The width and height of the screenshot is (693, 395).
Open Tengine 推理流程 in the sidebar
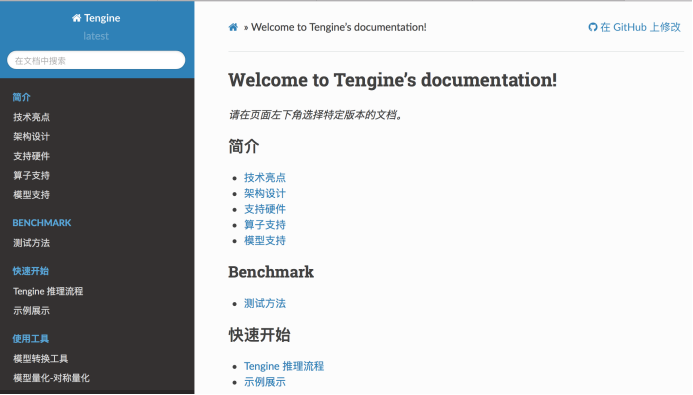[48, 291]
